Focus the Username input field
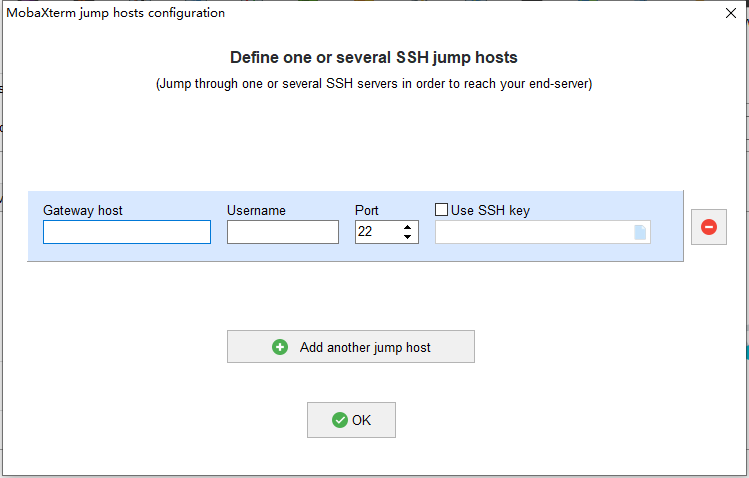The width and height of the screenshot is (749, 478). [x=283, y=232]
